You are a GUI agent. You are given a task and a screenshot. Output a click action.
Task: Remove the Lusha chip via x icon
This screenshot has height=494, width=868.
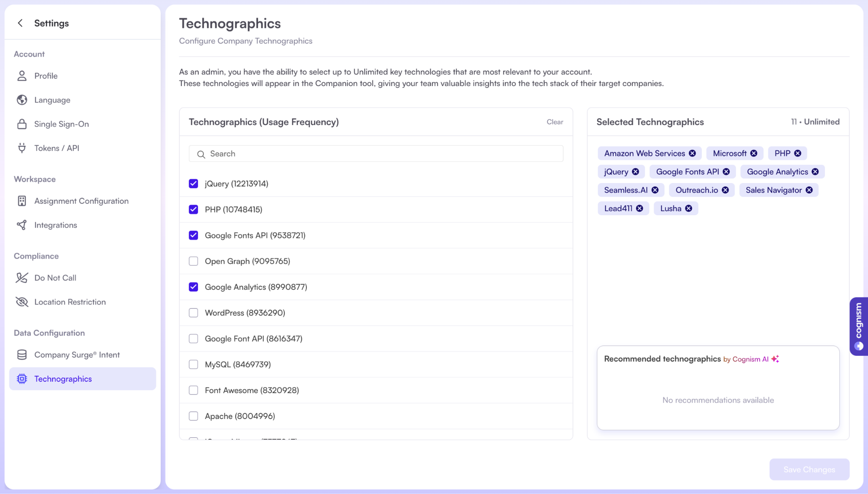click(x=689, y=208)
